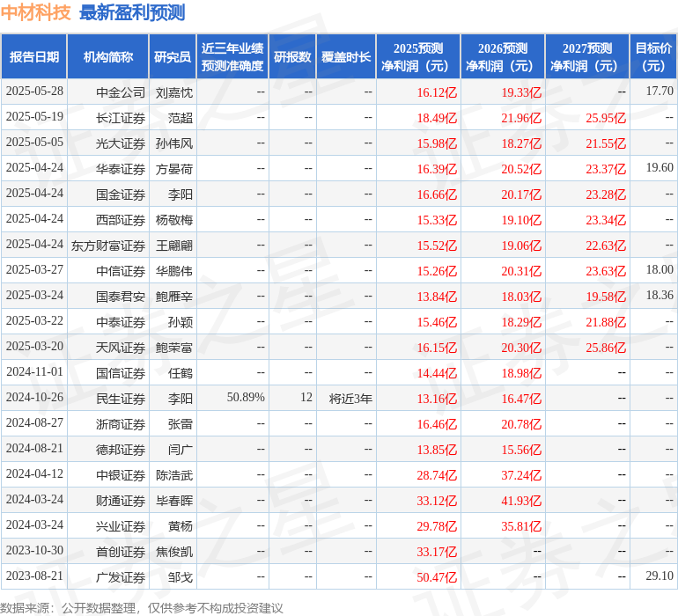Screen dimensions: 678x616
Task: Click the 报告日期 column header
Action: (34, 57)
